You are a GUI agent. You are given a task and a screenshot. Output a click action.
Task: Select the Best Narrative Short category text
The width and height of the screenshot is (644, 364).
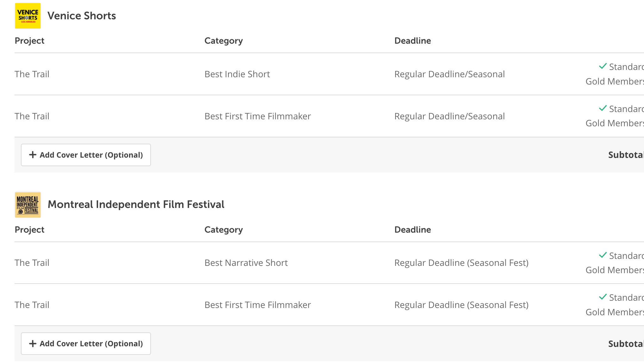246,263
